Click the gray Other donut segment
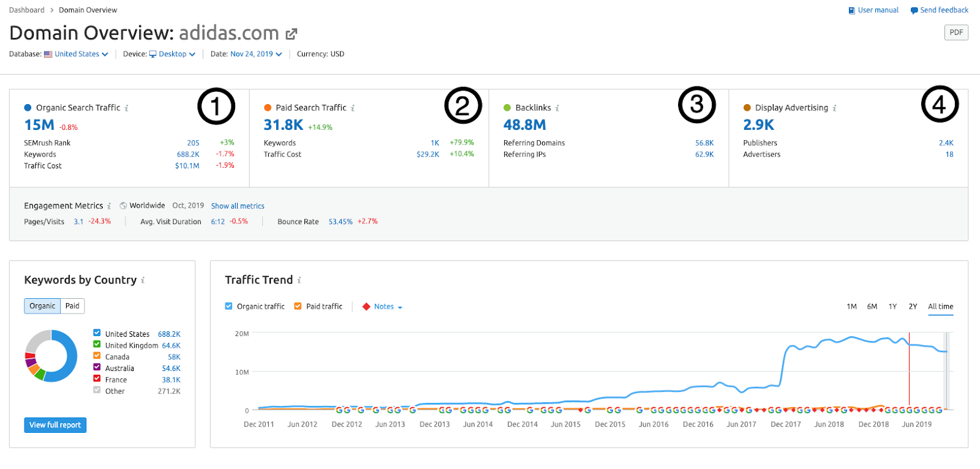This screenshot has height=469, width=980. 36,340
